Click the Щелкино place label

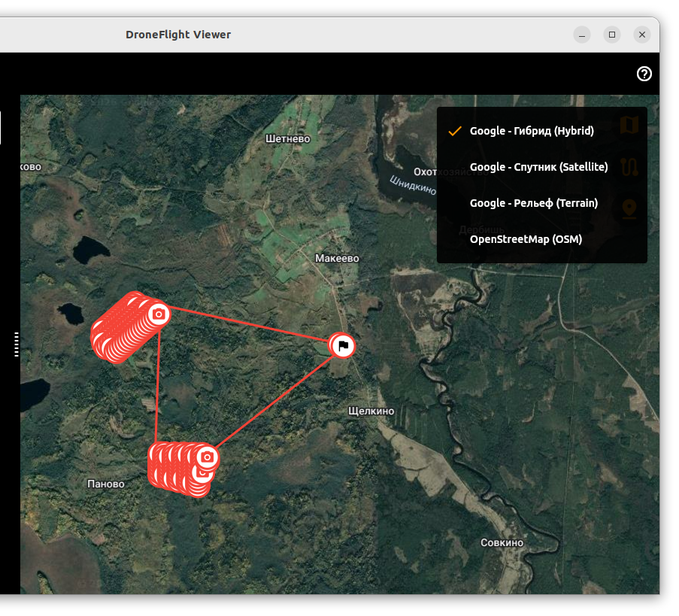[x=371, y=411]
